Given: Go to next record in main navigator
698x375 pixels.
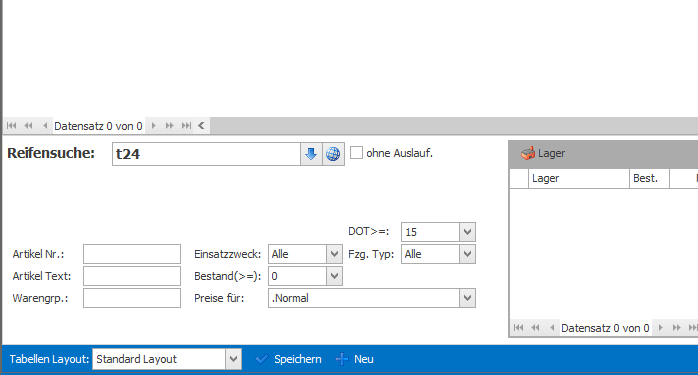Looking at the screenshot, I should point(154,126).
